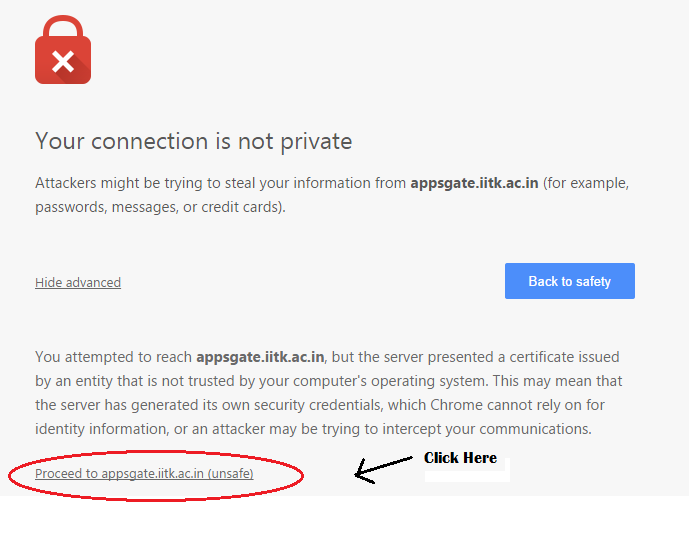Click the black arrow annotation

click(383, 468)
